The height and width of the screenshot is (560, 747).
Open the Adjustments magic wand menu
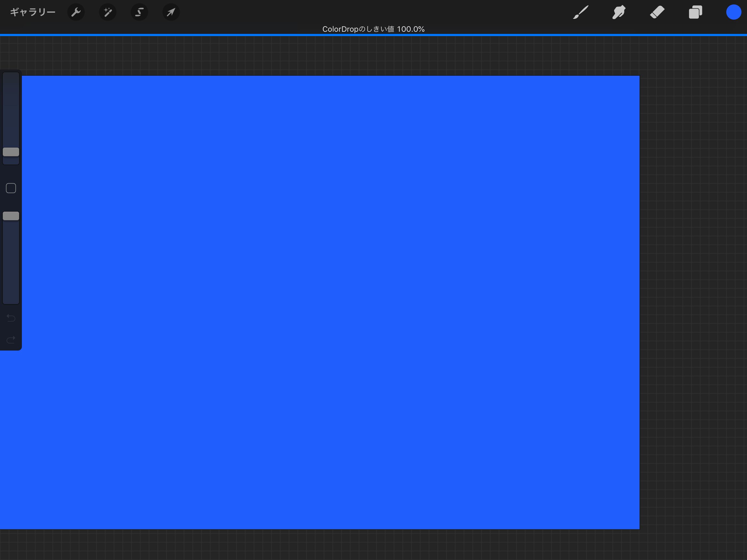click(108, 12)
